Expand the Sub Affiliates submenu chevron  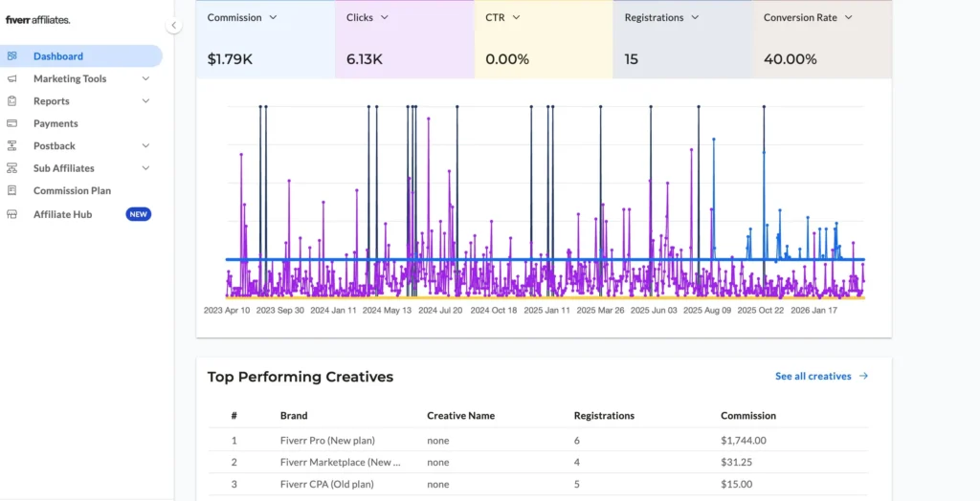tap(145, 168)
